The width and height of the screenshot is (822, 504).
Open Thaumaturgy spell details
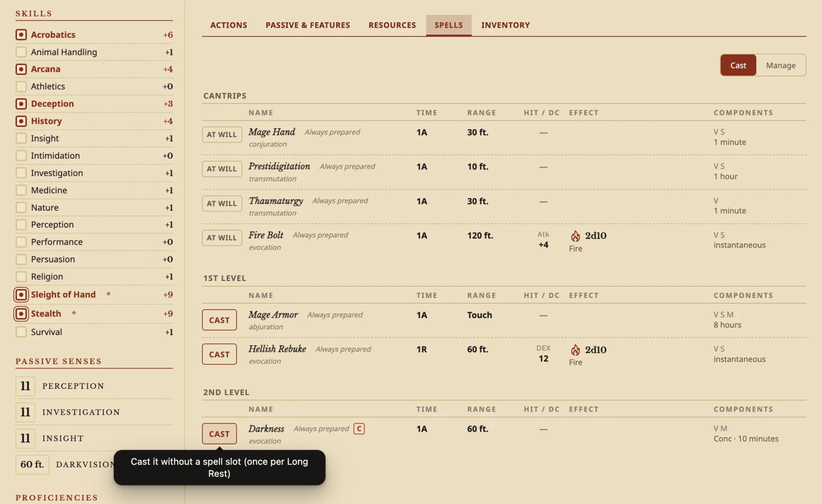(x=276, y=201)
